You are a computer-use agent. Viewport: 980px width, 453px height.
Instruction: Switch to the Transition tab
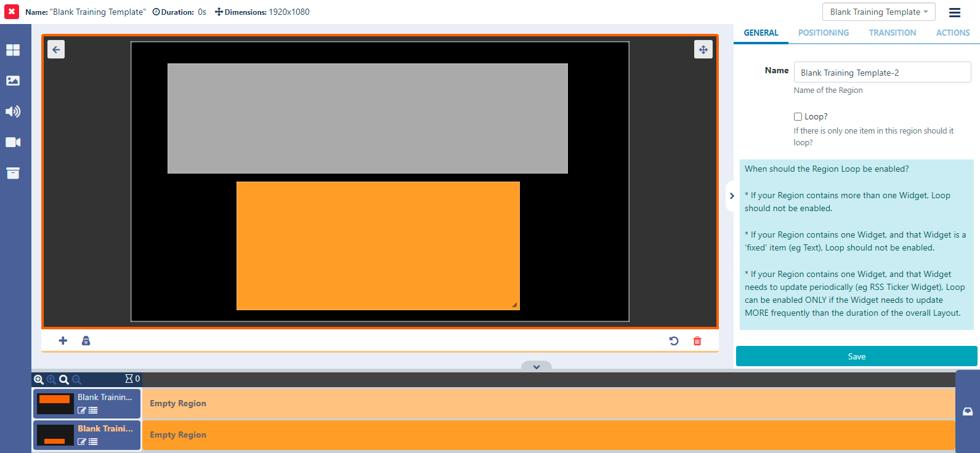coord(892,33)
